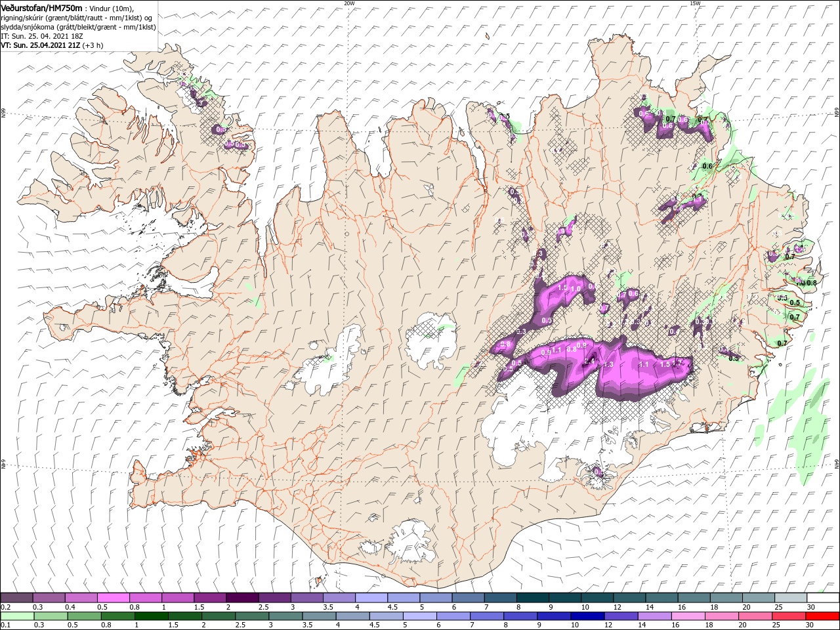Select the deep blue 10 swatch in lower legend row

[587, 616]
